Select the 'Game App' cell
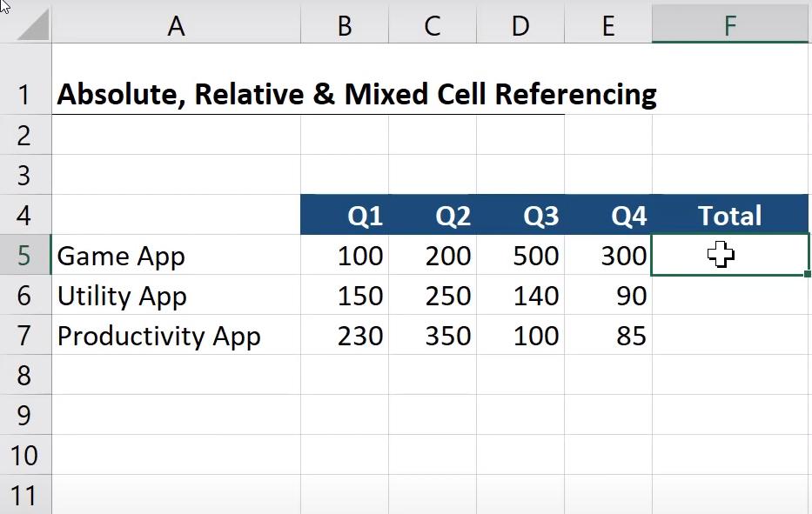This screenshot has width=812, height=514. click(x=176, y=255)
